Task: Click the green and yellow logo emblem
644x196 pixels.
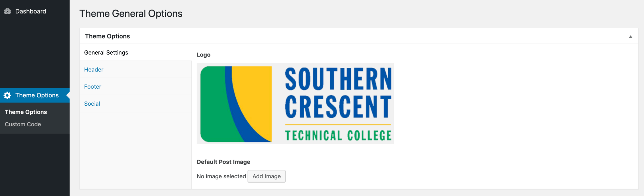Action: pyautogui.click(x=236, y=104)
